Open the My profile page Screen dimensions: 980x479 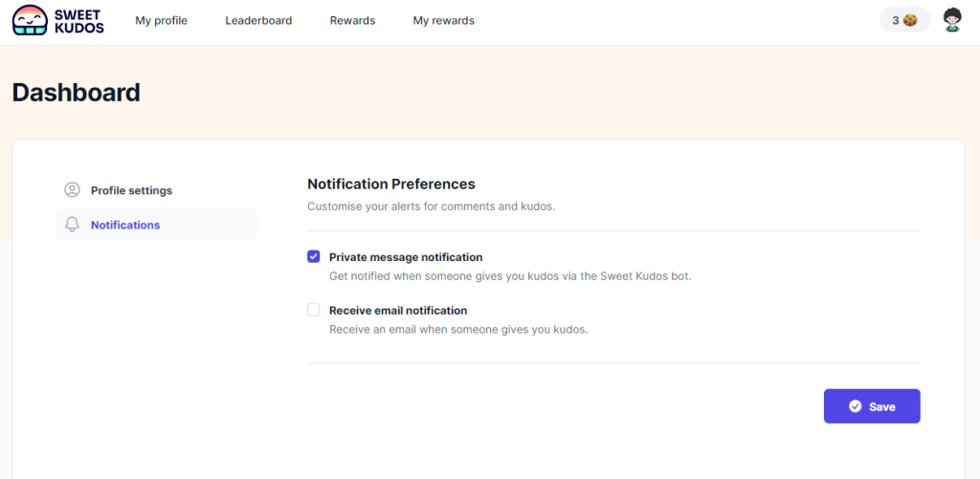(161, 20)
